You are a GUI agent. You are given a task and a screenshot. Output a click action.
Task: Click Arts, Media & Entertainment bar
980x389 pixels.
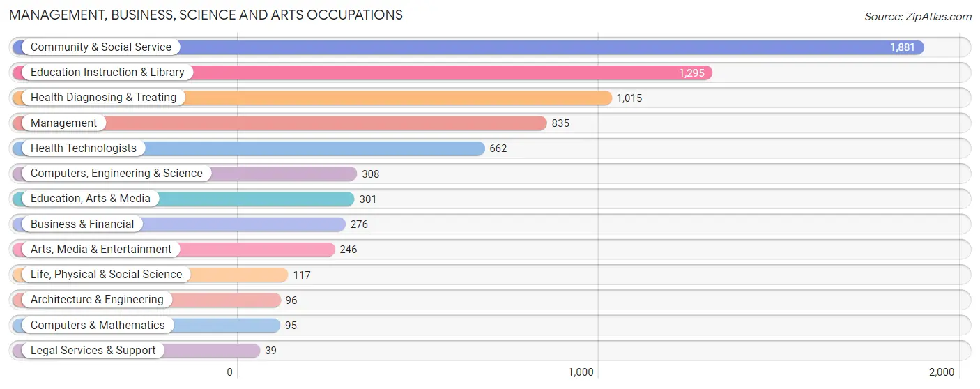[173, 250]
